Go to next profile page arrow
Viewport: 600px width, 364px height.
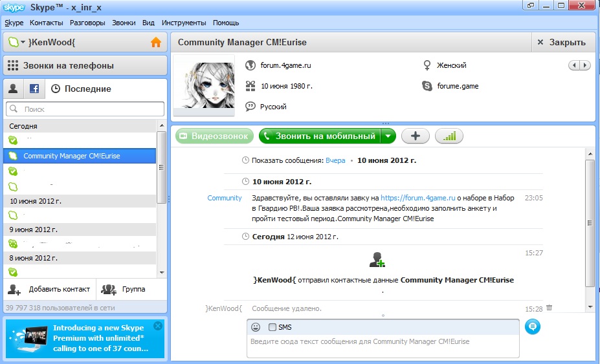tap(584, 65)
